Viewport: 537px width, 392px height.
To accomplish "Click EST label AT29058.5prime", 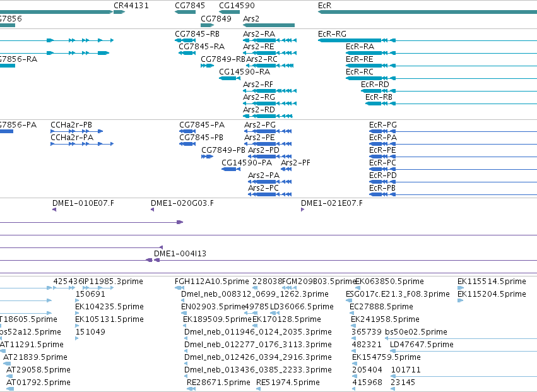I will tap(38, 370).
